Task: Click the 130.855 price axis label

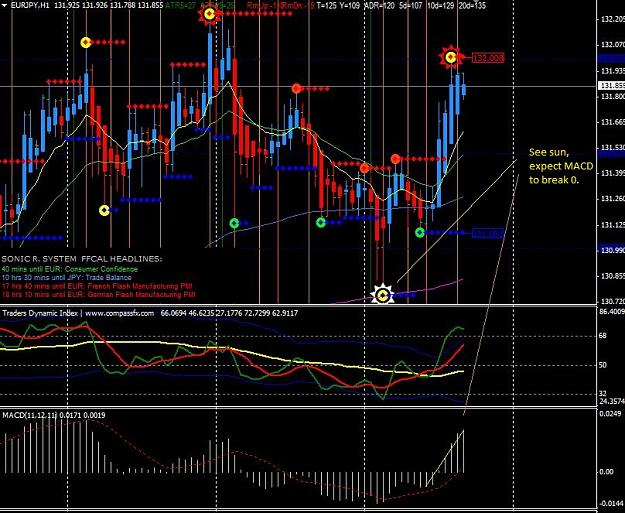Action: [x=612, y=276]
